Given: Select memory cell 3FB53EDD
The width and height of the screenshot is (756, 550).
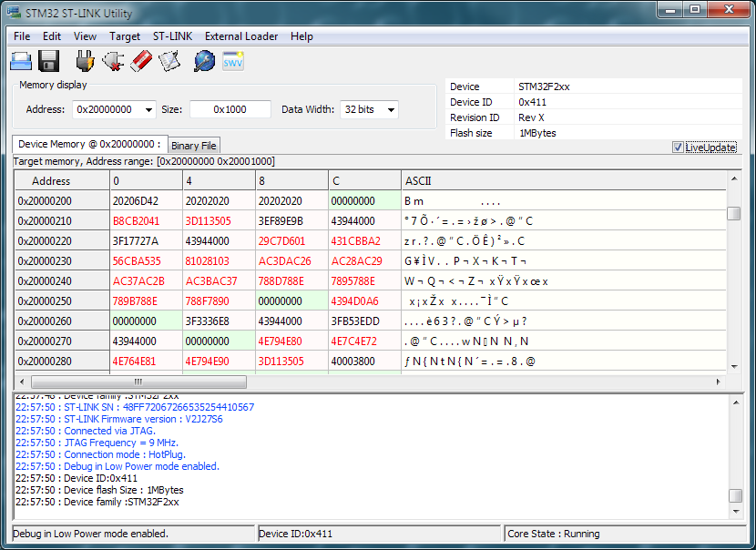Looking at the screenshot, I should pyautogui.click(x=365, y=321).
